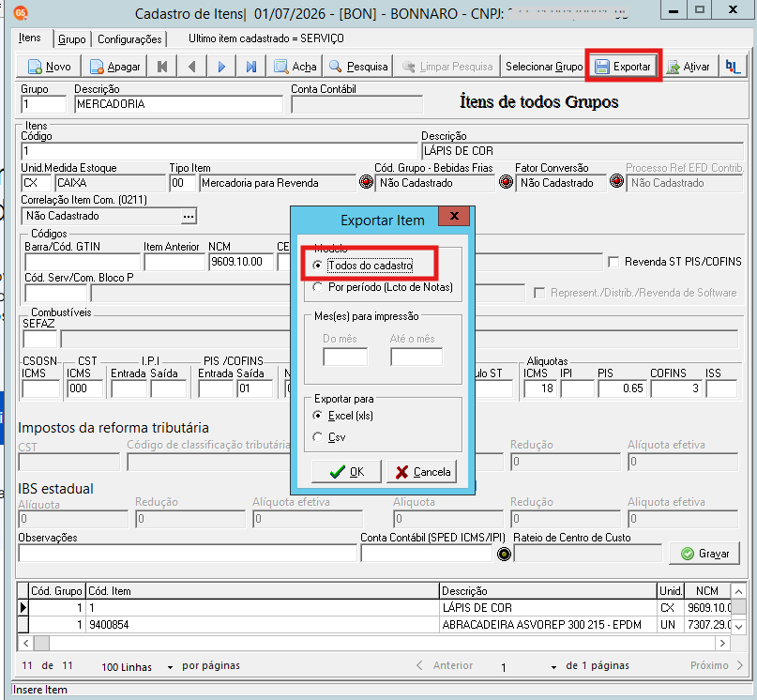Click the Gravar save button
Screen dimensions: 757x700
coord(704,554)
